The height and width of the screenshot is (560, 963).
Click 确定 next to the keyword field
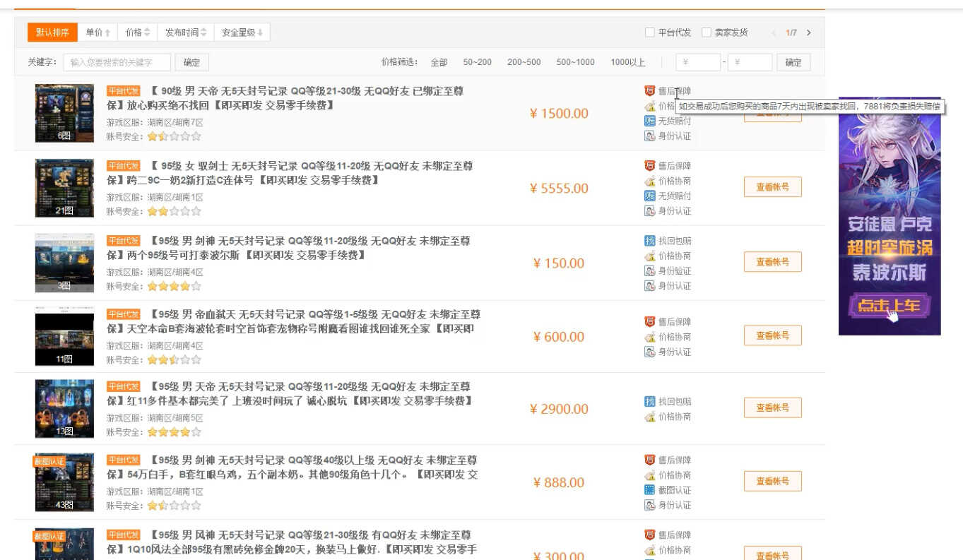tap(191, 62)
